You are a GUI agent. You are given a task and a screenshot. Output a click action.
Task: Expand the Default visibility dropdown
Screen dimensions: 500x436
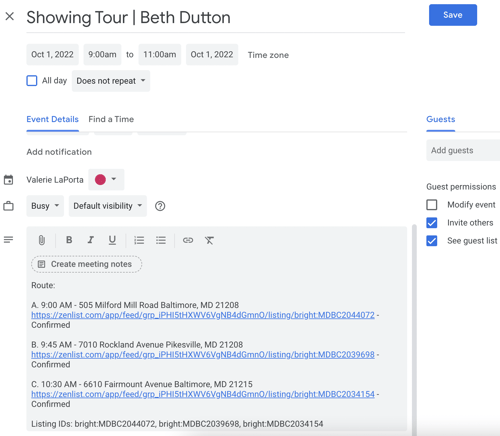click(x=108, y=206)
